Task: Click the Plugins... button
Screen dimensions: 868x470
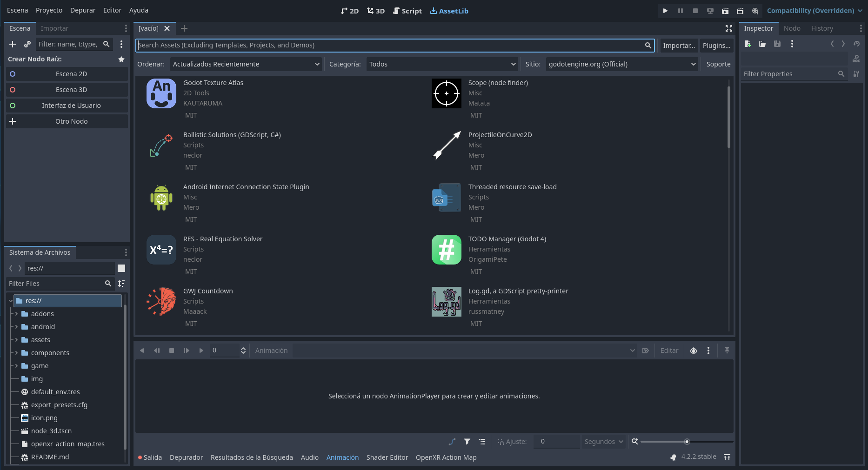Action: click(x=716, y=45)
